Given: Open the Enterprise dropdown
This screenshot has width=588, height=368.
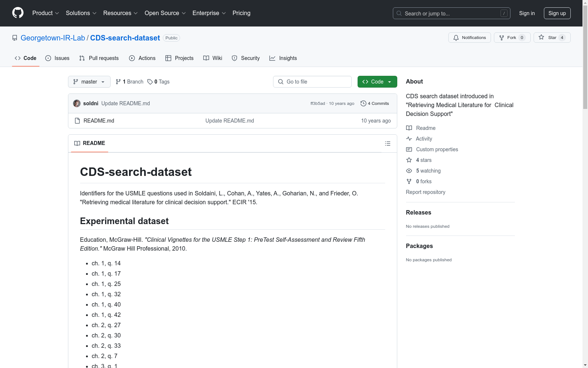Looking at the screenshot, I should (209, 13).
